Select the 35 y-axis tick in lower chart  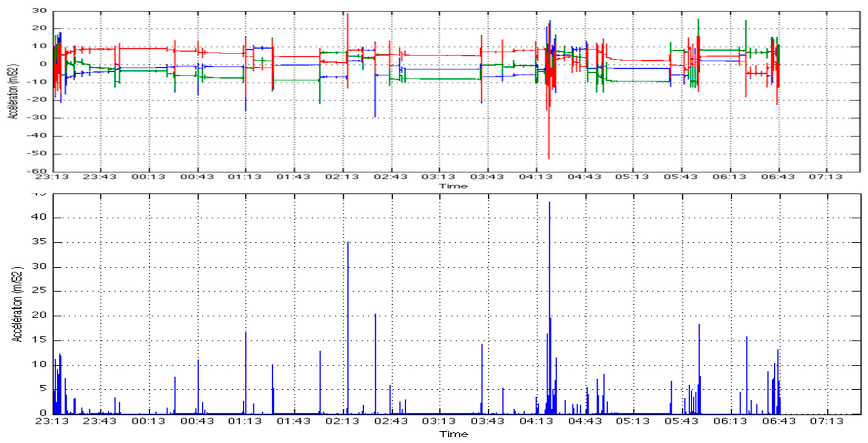(39, 242)
